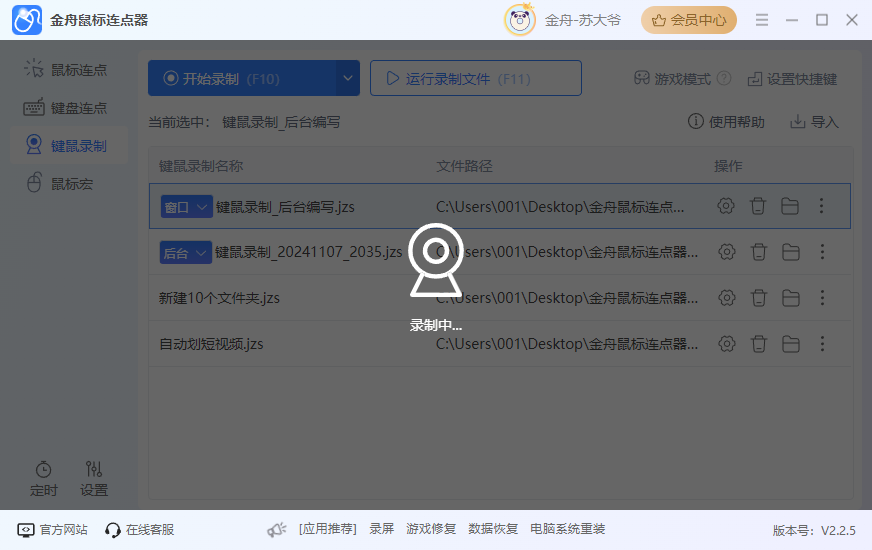872x550 pixels.
Task: Open 设置快捷键 shortcut settings
Action: 792,79
